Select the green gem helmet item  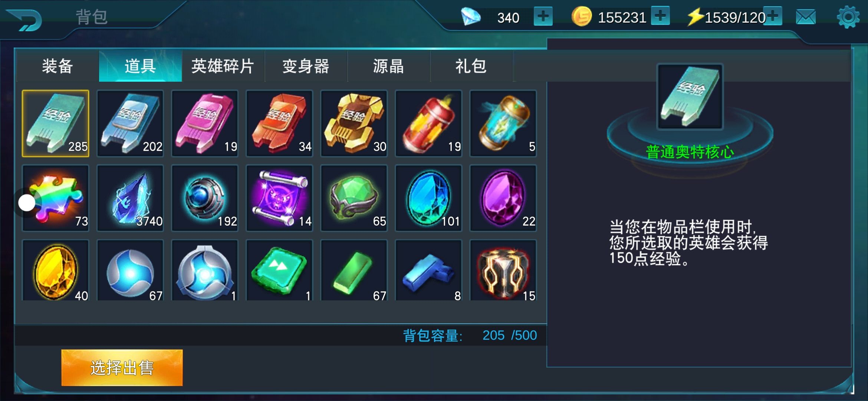(354, 198)
